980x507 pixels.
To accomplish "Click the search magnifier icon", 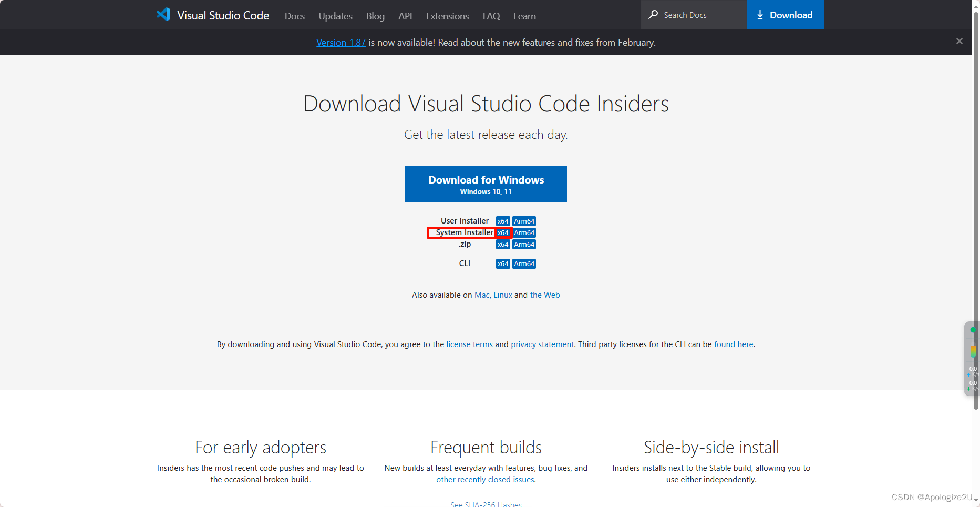I will (x=653, y=15).
